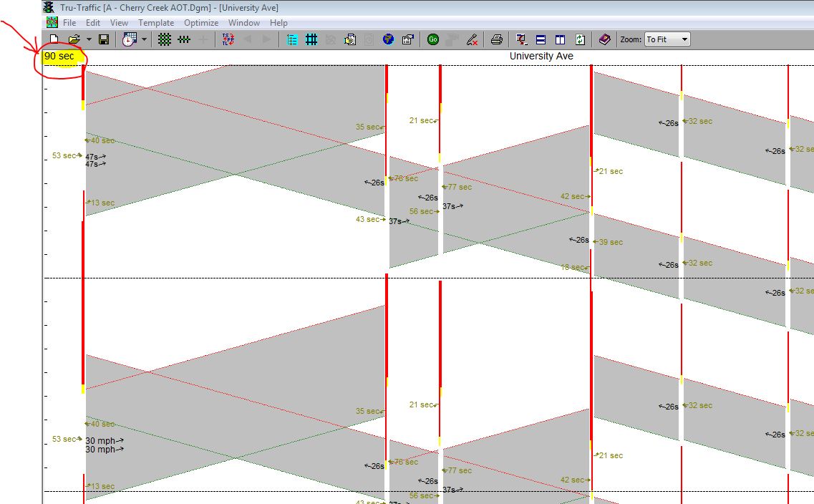814x504 pixels.
Task: Open the Help menu
Action: [278, 23]
